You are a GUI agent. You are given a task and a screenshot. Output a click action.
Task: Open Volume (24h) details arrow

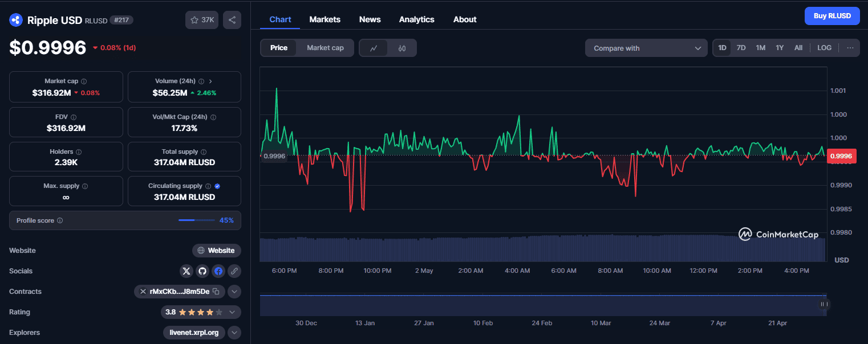[x=210, y=81]
